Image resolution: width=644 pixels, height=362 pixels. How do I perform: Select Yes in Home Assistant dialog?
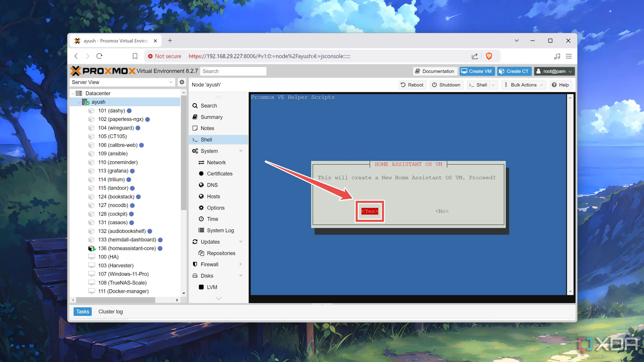[x=369, y=211]
